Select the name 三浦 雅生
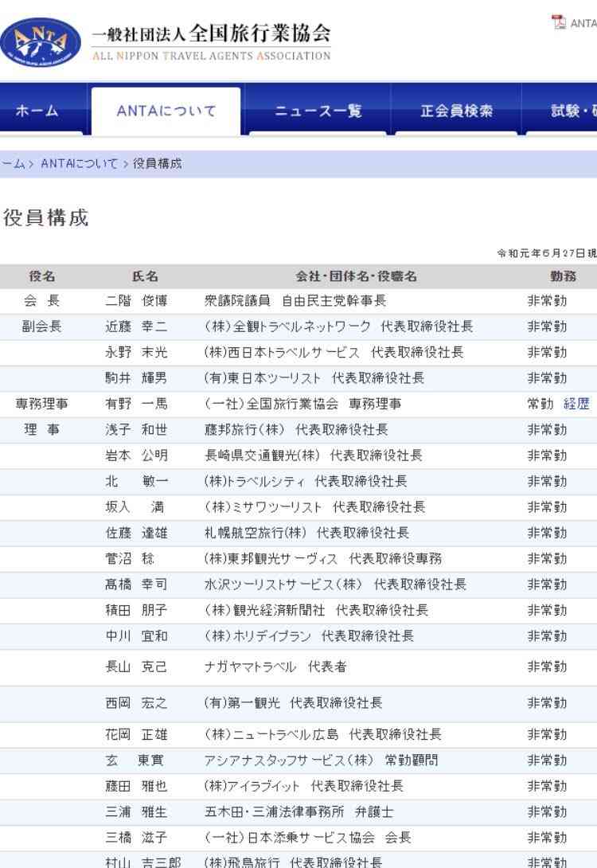The width and height of the screenshot is (597, 868). [136, 812]
